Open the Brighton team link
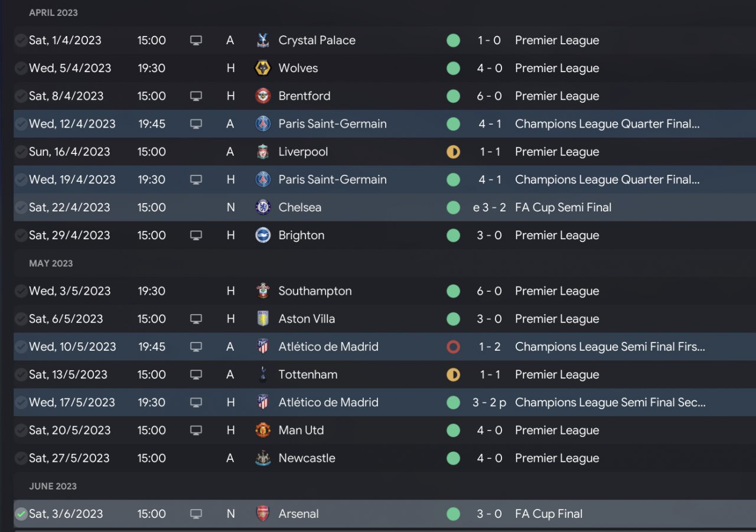The image size is (756, 532). (301, 235)
